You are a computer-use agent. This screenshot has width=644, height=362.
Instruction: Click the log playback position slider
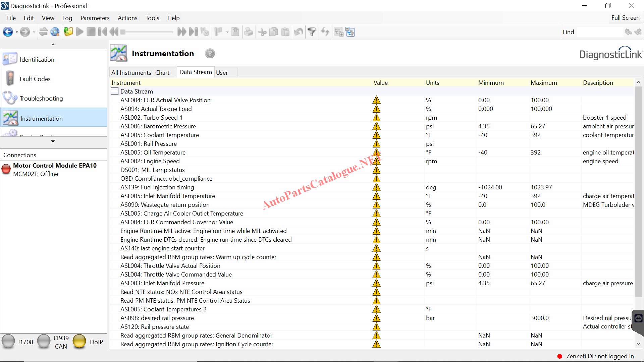pyautogui.click(x=148, y=32)
